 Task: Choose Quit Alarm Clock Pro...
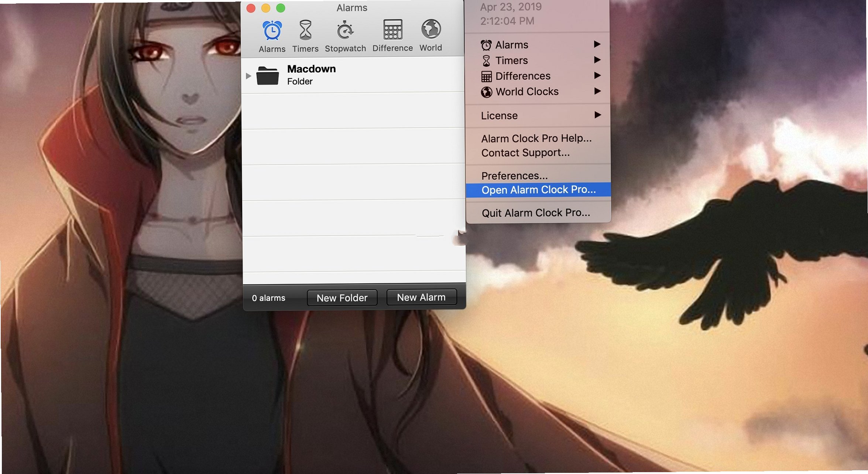[x=539, y=213]
